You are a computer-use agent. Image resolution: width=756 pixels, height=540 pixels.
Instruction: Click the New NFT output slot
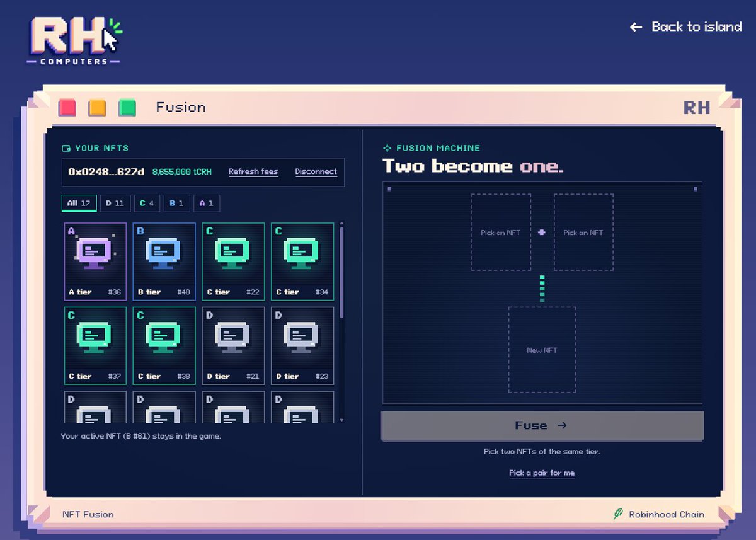(x=542, y=350)
